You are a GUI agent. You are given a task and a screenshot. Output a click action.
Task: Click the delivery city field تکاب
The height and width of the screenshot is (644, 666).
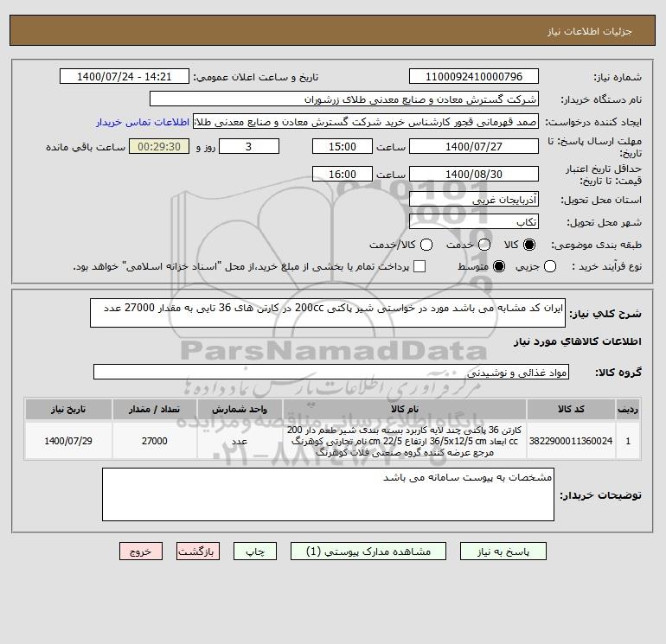point(474,221)
